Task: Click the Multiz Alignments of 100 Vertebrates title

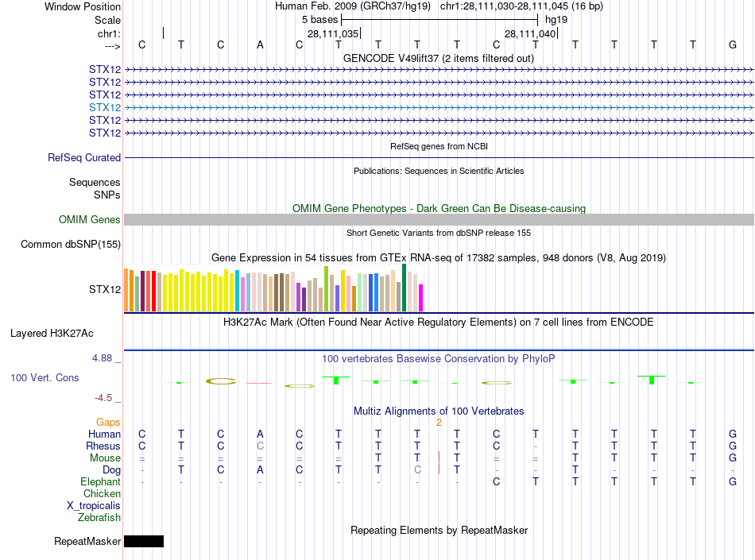Action: click(x=439, y=411)
